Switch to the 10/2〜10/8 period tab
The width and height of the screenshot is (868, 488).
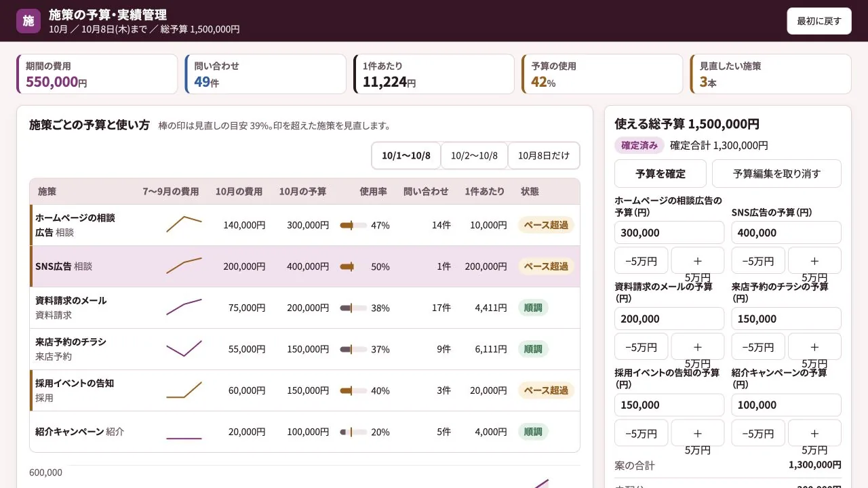click(475, 155)
